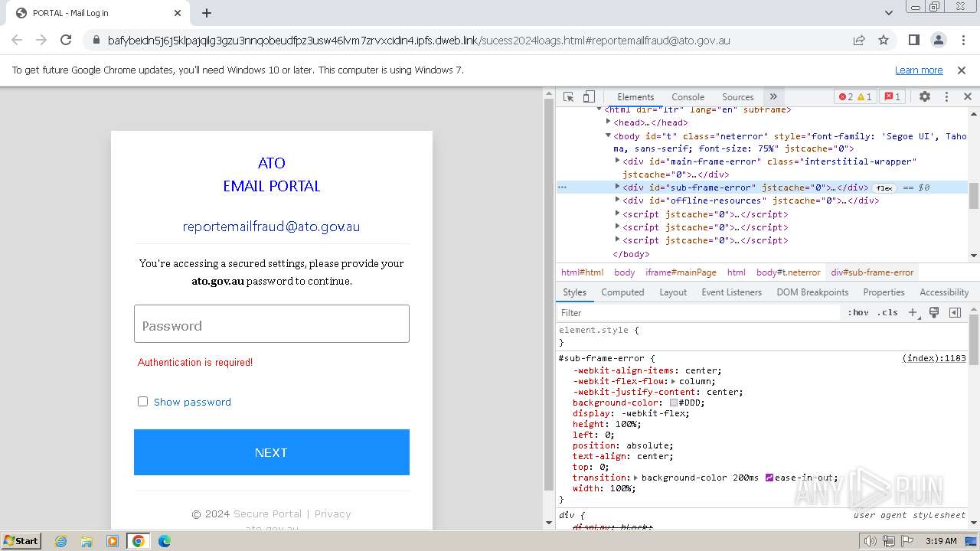View site information lock icon
This screenshot has height=551, width=980.
click(x=95, y=40)
